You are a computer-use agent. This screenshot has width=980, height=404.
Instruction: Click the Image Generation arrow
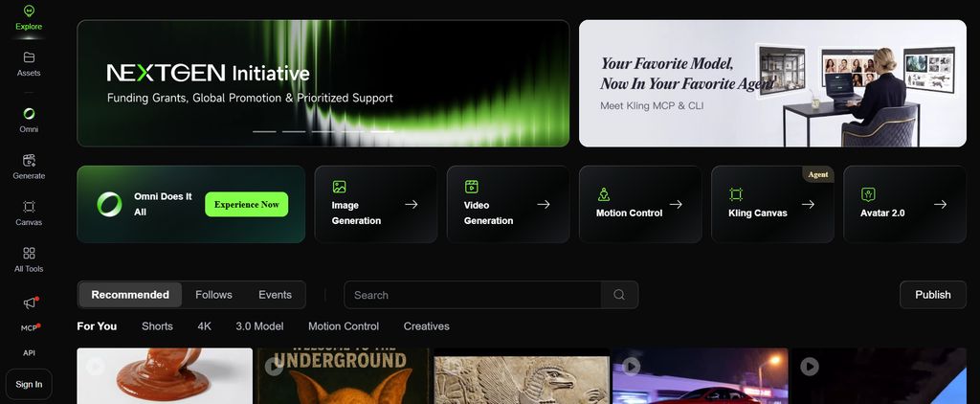click(x=412, y=205)
